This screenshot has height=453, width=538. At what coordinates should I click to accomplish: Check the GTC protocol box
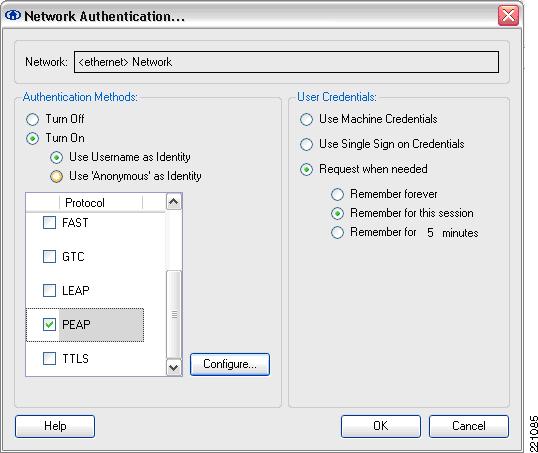pyautogui.click(x=49, y=256)
